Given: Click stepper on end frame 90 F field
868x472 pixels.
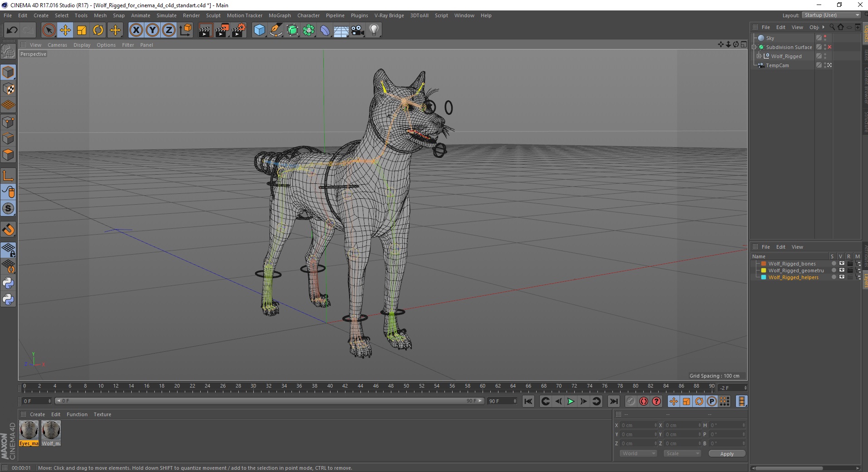Looking at the screenshot, I should pyautogui.click(x=514, y=401).
